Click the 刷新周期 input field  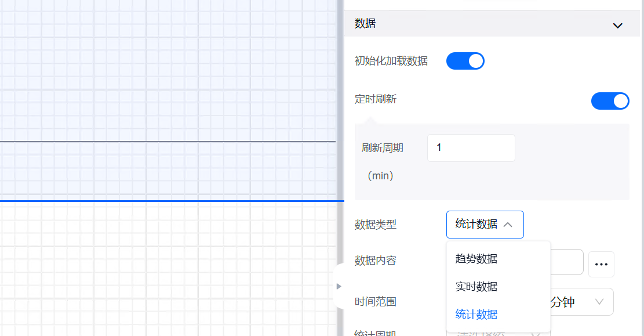[471, 147]
